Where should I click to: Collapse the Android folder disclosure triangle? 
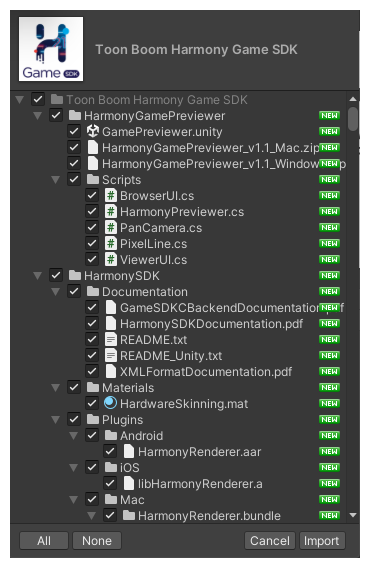click(74, 435)
